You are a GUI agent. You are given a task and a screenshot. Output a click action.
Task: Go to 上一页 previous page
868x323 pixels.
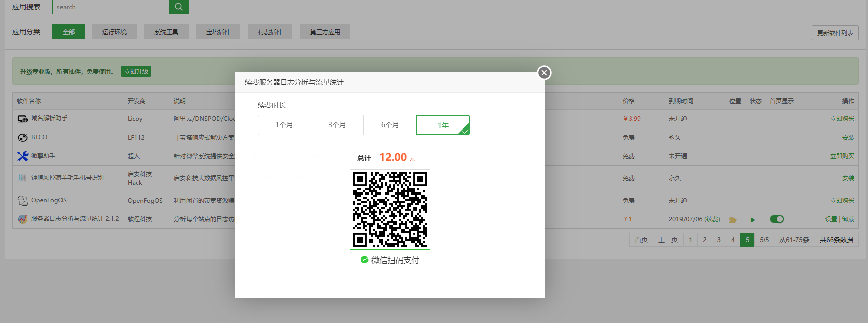point(668,240)
